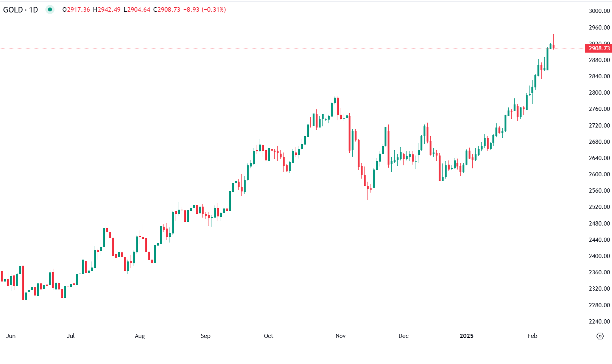
Task: Click the Nov label on time axis
Action: [341, 336]
